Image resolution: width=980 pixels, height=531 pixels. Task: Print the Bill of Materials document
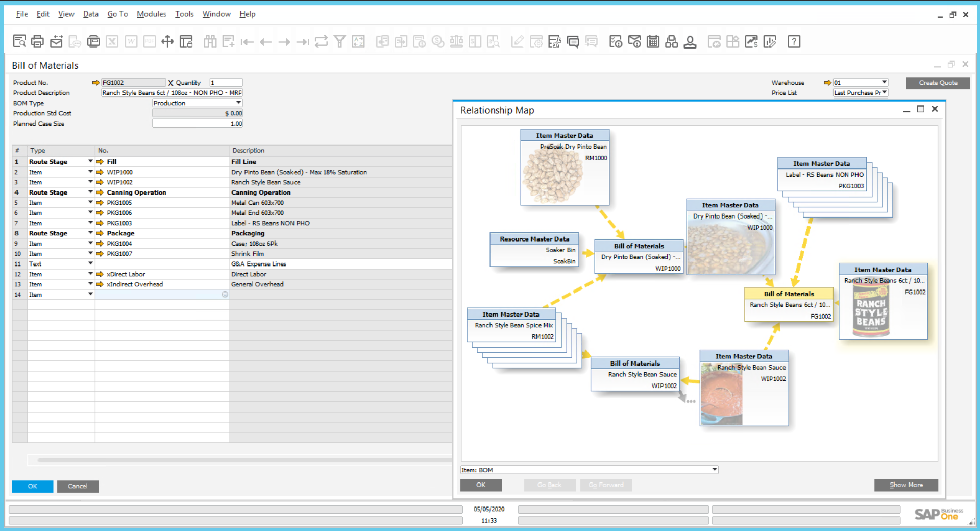[x=37, y=42]
